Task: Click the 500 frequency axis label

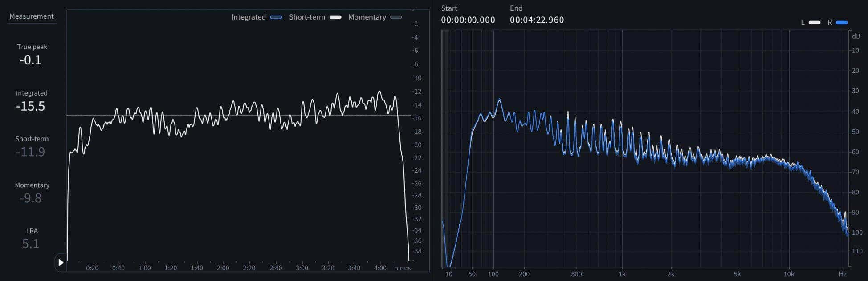Action: tap(576, 274)
